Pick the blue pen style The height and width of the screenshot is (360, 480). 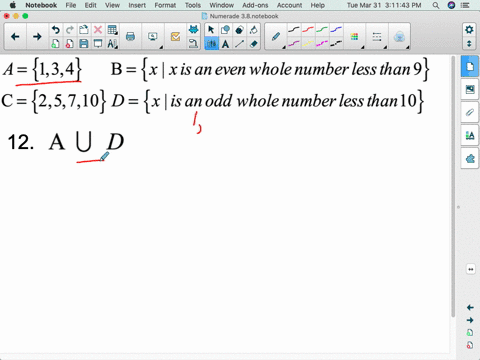[x=336, y=30]
